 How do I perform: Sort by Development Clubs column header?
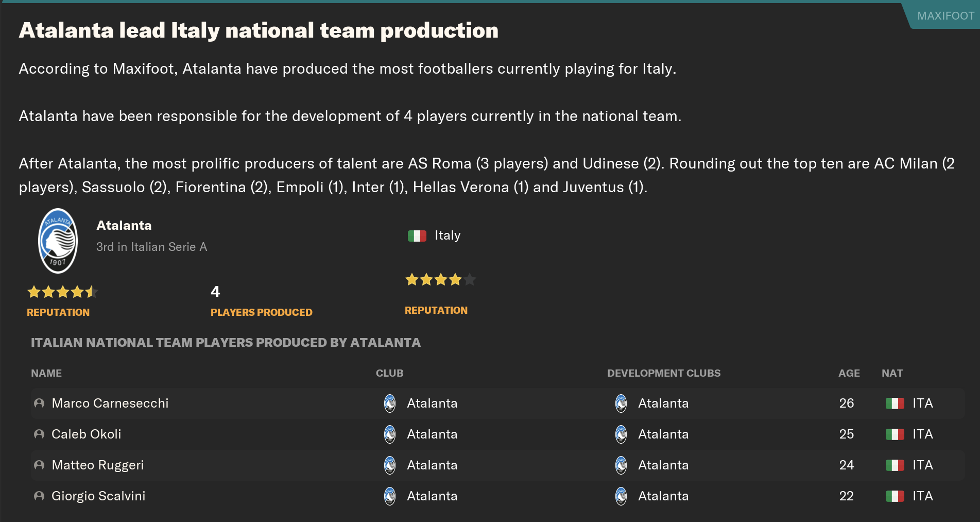point(663,373)
